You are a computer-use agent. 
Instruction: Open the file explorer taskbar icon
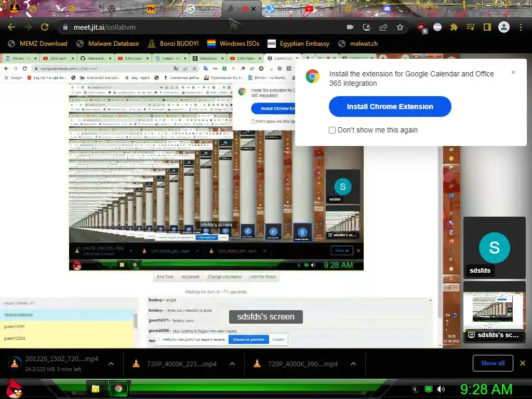(x=96, y=389)
